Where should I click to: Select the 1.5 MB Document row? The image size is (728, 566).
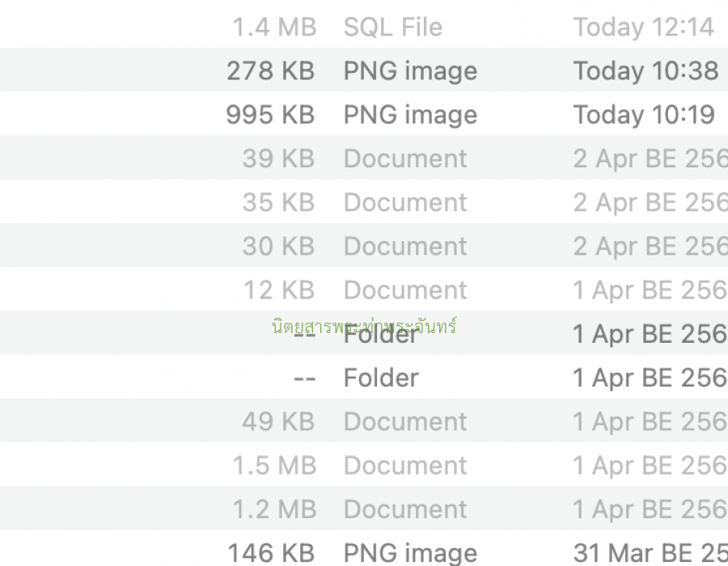[x=364, y=464]
